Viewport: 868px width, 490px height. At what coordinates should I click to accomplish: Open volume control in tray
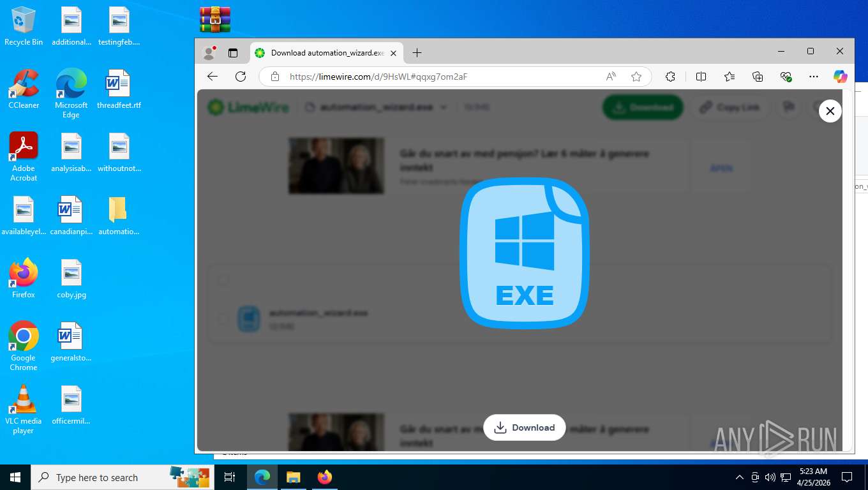(x=770, y=477)
